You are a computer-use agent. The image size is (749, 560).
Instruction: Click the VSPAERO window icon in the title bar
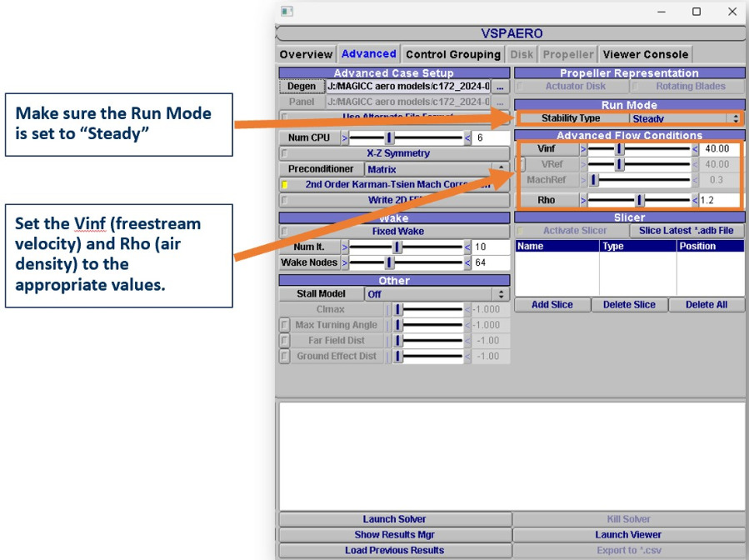coord(287,12)
